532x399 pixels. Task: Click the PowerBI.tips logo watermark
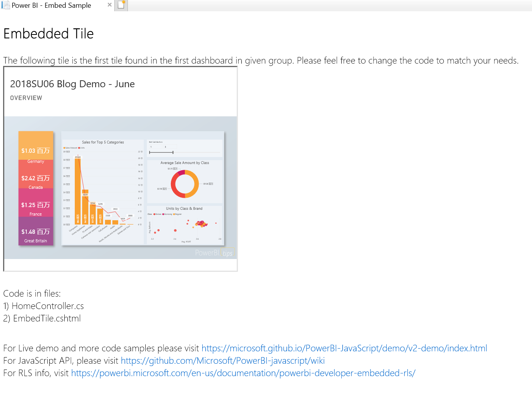click(213, 253)
